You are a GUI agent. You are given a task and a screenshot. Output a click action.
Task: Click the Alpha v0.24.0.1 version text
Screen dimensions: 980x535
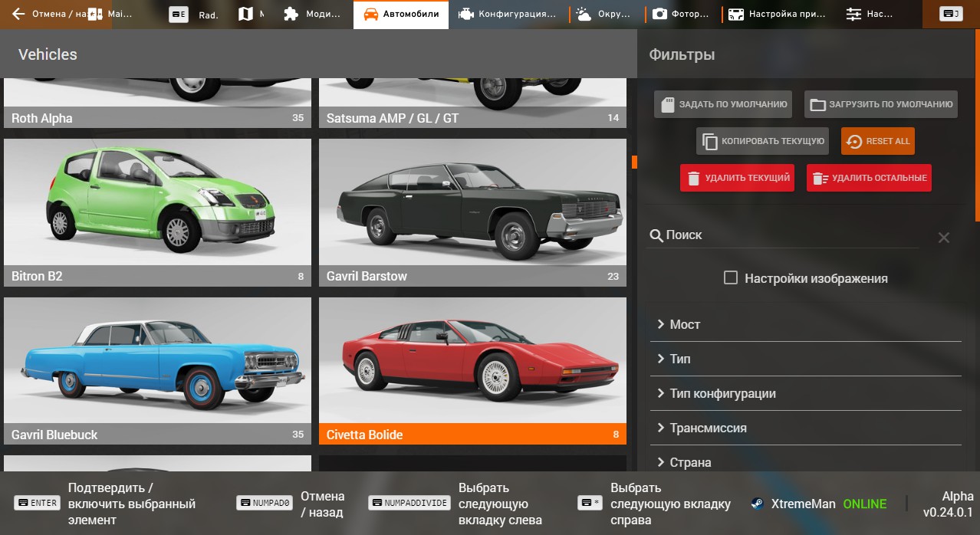click(948, 504)
